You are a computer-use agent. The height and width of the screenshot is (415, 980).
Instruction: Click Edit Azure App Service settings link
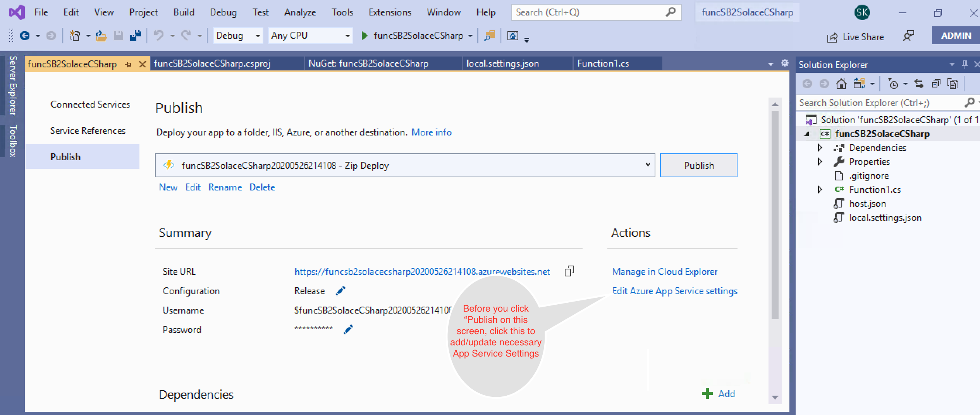674,291
